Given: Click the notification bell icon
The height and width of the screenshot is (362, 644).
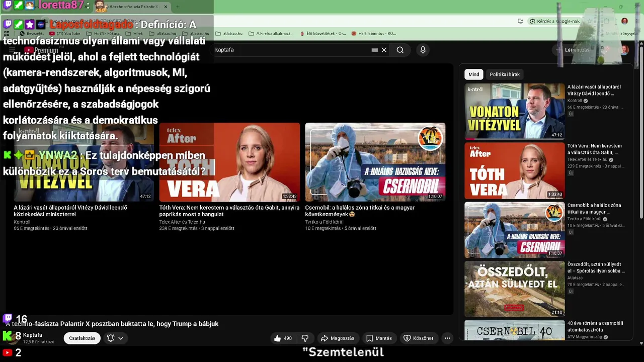Looking at the screenshot, I should pyautogui.click(x=111, y=338).
